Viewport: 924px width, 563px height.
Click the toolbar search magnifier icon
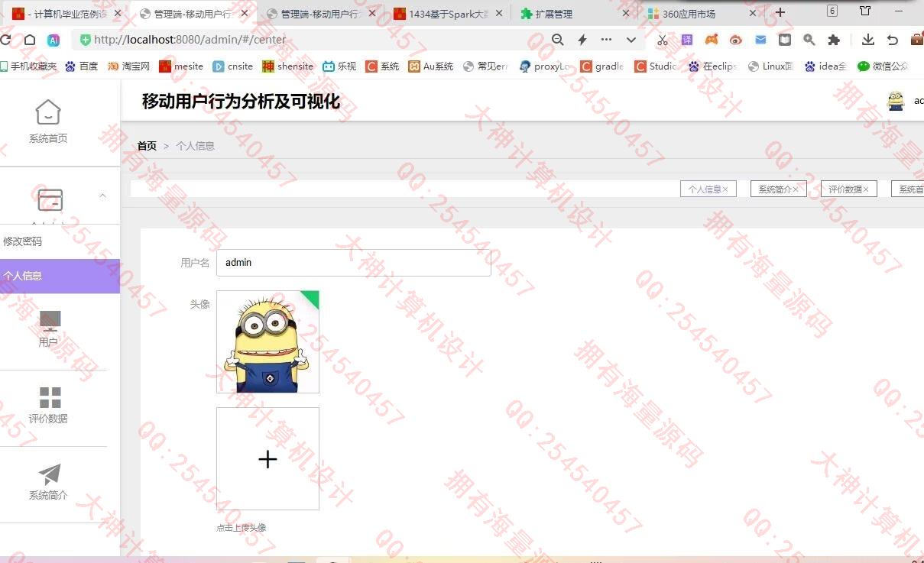(x=809, y=40)
